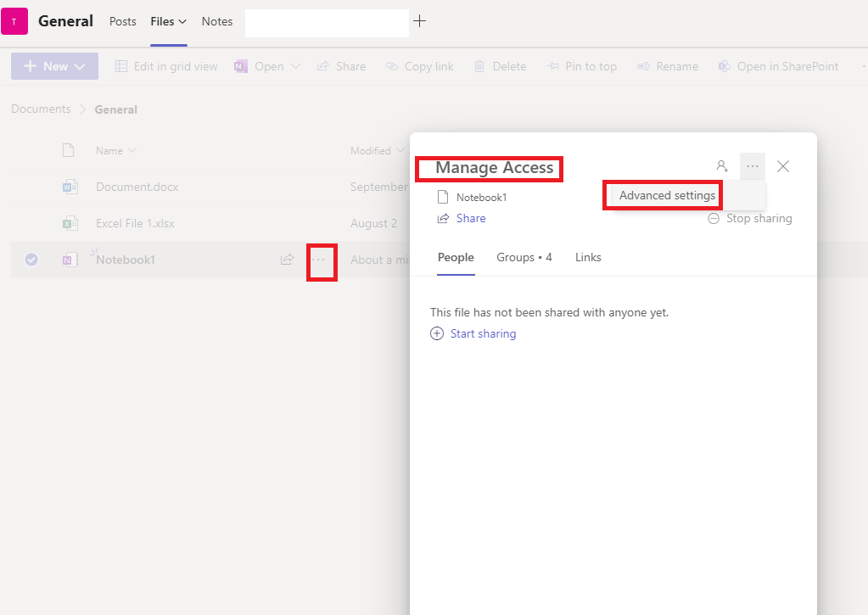The width and height of the screenshot is (868, 615).
Task: Open Excel File 1.xlsx
Action: 135,224
